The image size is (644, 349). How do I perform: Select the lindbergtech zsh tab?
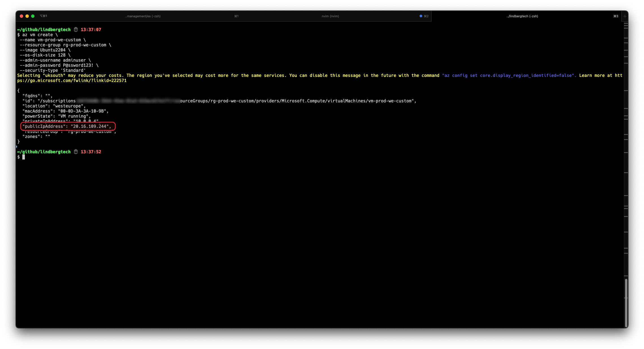[522, 16]
